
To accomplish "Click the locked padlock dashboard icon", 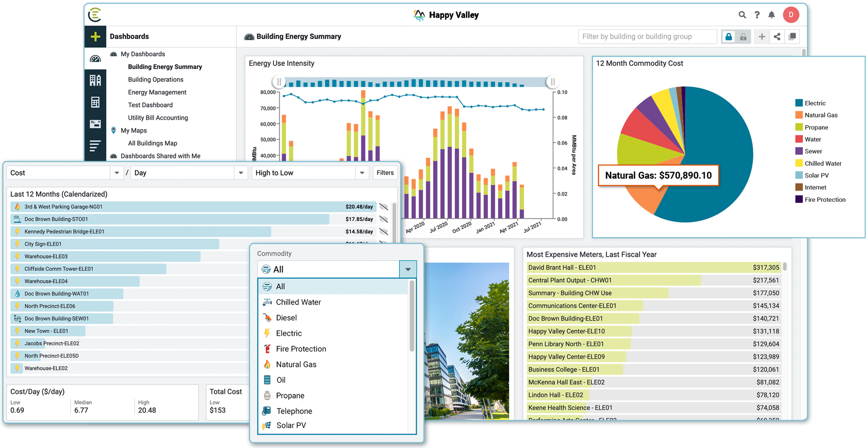I will coord(729,37).
